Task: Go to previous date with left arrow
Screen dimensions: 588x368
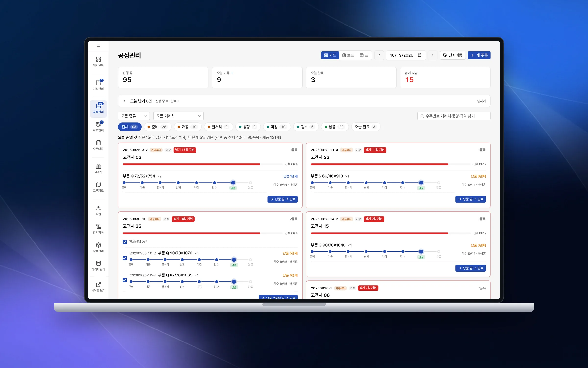Action: click(x=379, y=55)
